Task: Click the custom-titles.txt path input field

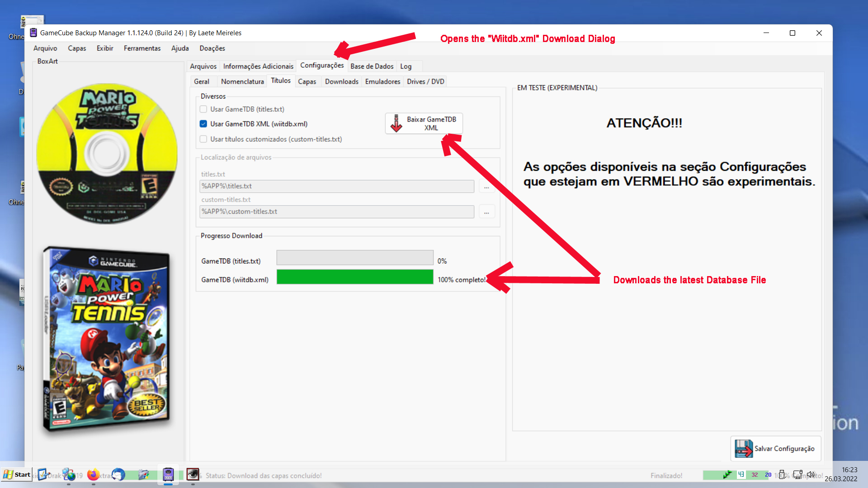Action: click(337, 211)
